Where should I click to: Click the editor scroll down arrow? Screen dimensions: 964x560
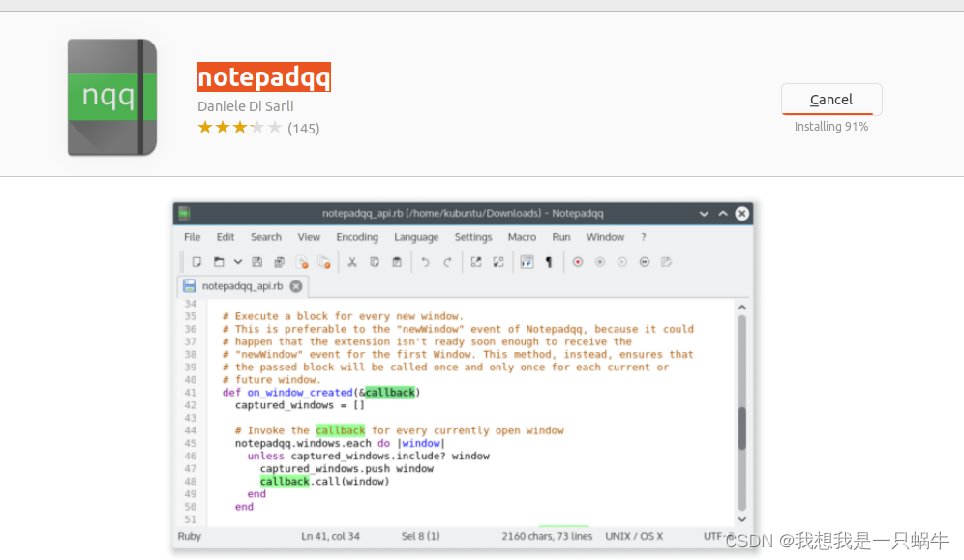[742, 519]
